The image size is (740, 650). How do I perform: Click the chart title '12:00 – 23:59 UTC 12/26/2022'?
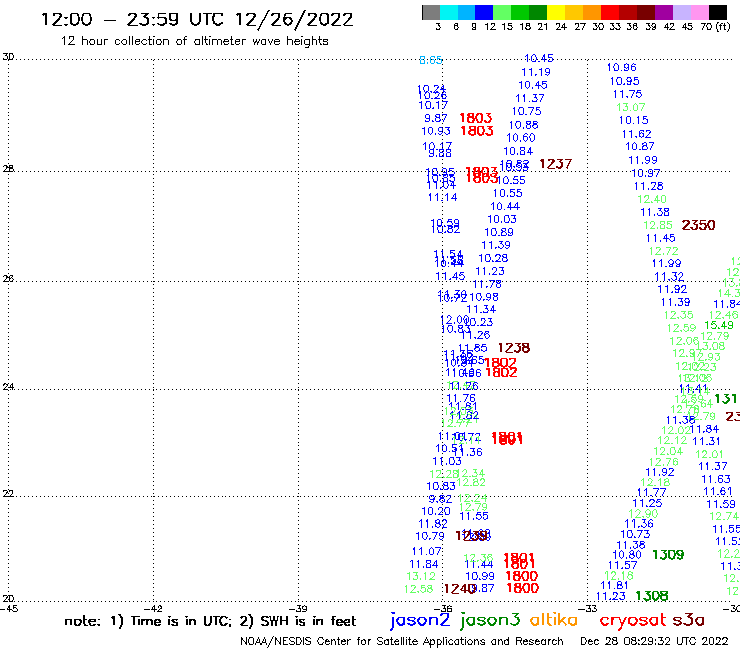point(197,19)
